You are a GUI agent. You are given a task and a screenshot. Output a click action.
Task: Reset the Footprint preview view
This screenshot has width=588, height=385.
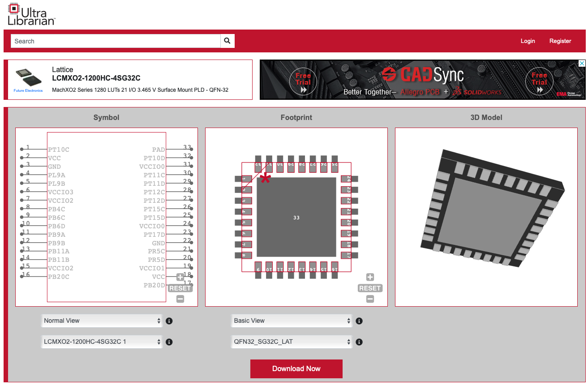point(370,288)
